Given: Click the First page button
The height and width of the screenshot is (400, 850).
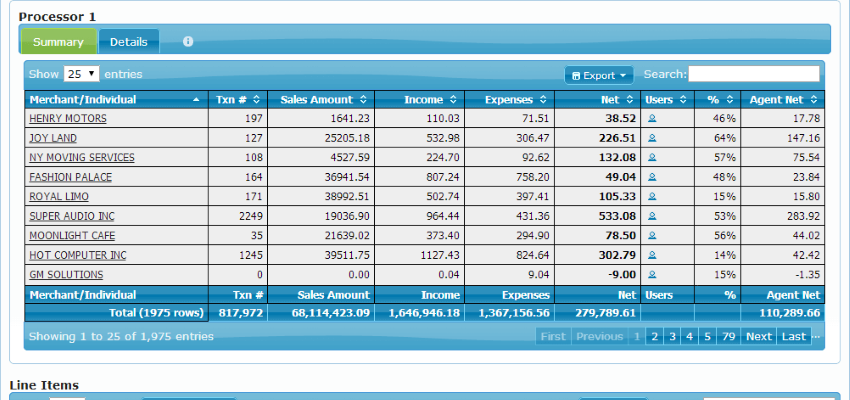Looking at the screenshot, I should click(553, 336).
